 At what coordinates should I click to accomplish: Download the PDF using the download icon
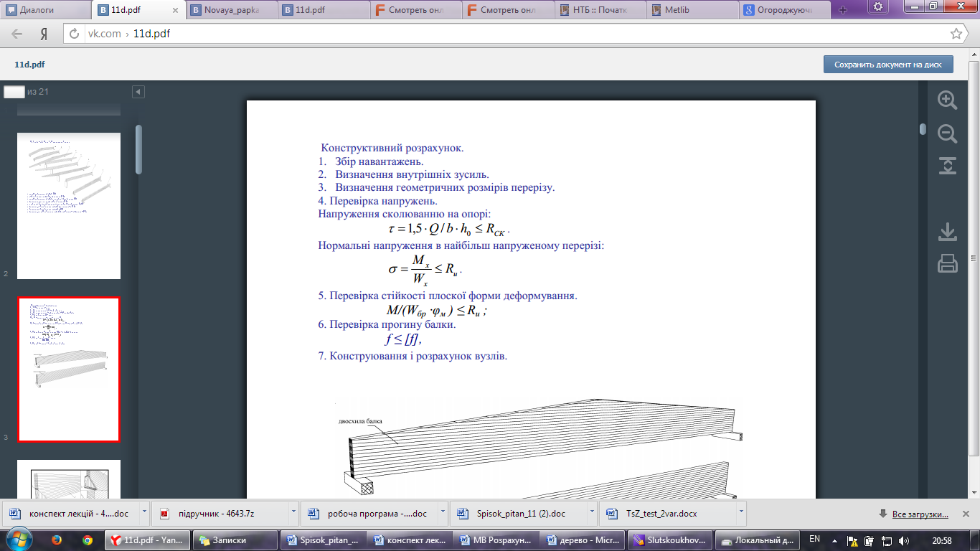pyautogui.click(x=948, y=232)
